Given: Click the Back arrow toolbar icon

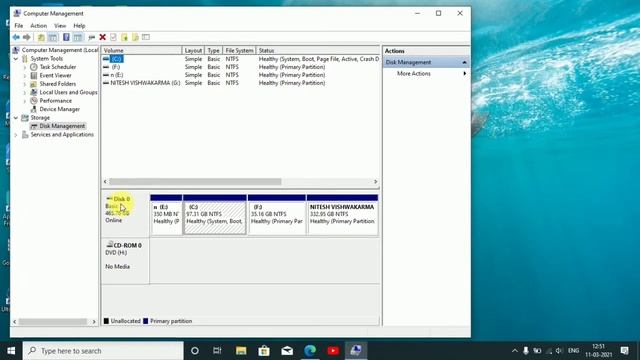Looking at the screenshot, I should coord(16,37).
